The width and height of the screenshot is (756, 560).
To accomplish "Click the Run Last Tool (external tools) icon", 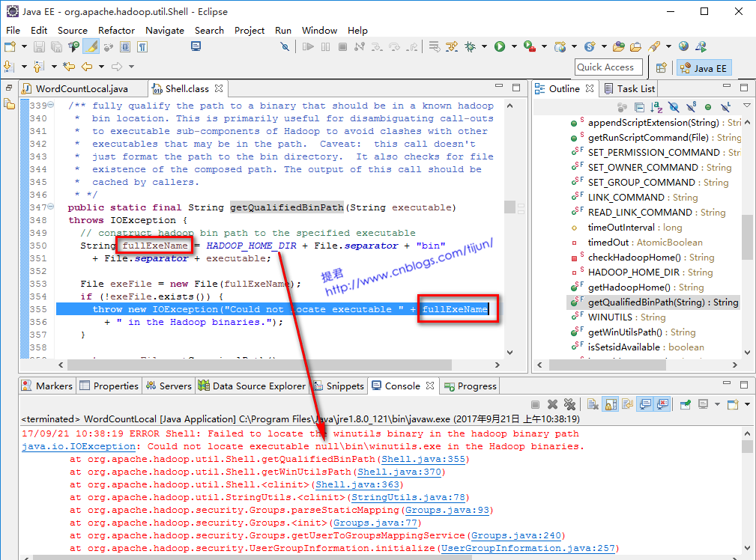I will coord(530,46).
